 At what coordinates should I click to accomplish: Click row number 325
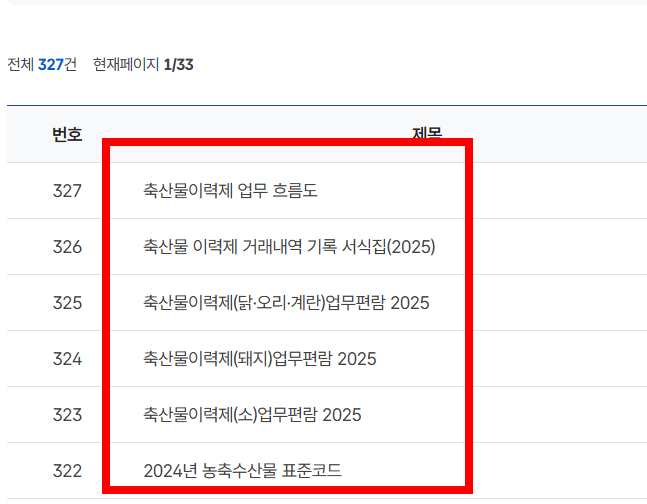pyautogui.click(x=67, y=303)
